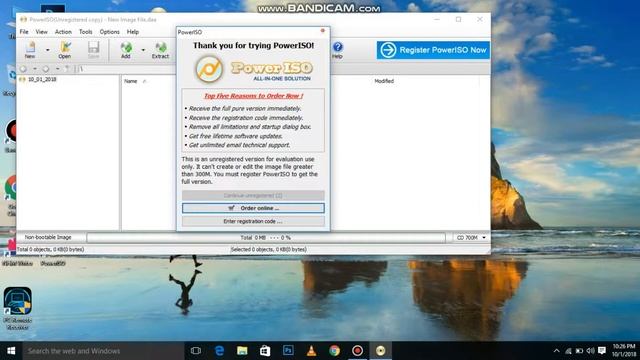The width and height of the screenshot is (640, 360).
Task: Click the Non-bootable Image status label
Action: click(48, 237)
